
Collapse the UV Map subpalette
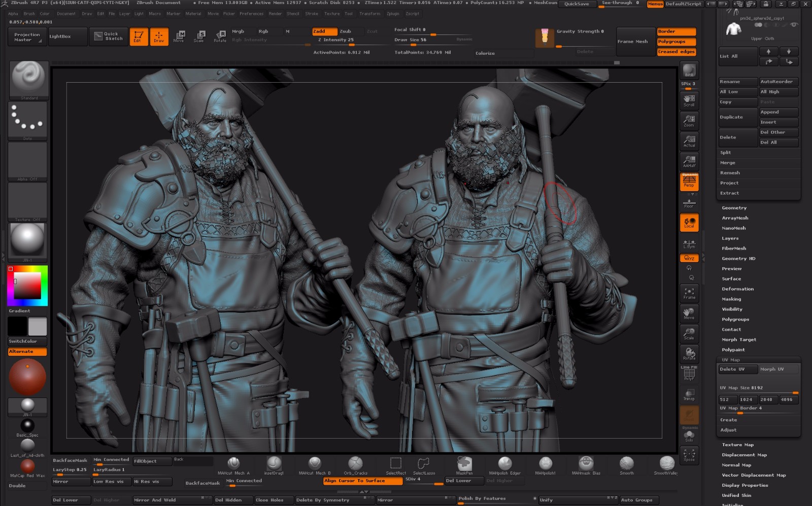731,360
